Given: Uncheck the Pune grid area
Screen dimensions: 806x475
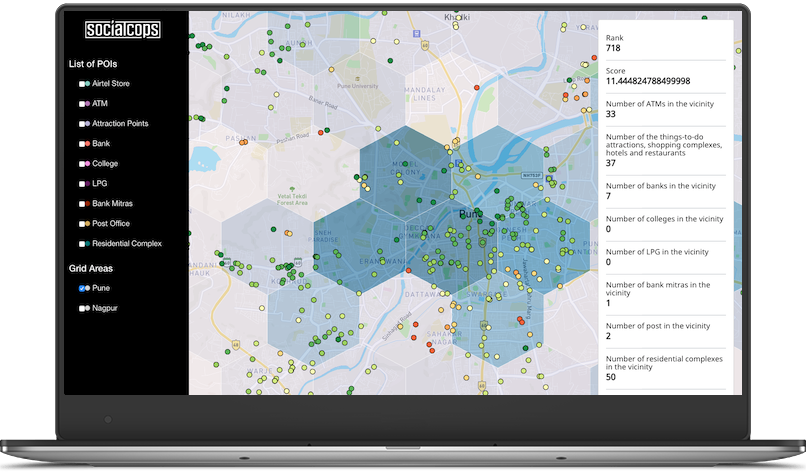Looking at the screenshot, I should (81, 288).
